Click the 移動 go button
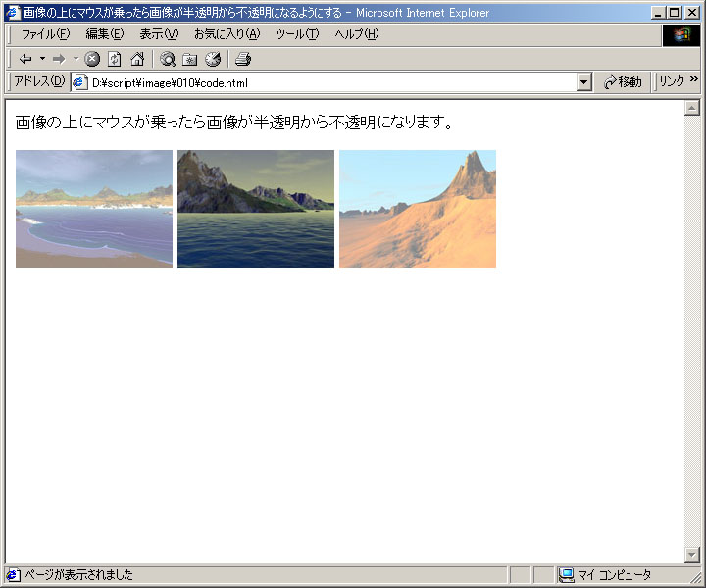 [x=624, y=82]
